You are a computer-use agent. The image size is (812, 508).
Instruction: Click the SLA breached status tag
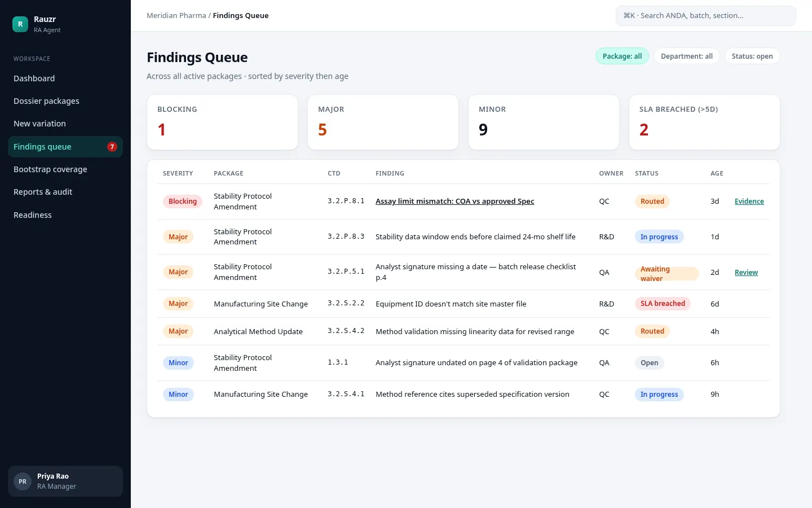click(x=663, y=304)
